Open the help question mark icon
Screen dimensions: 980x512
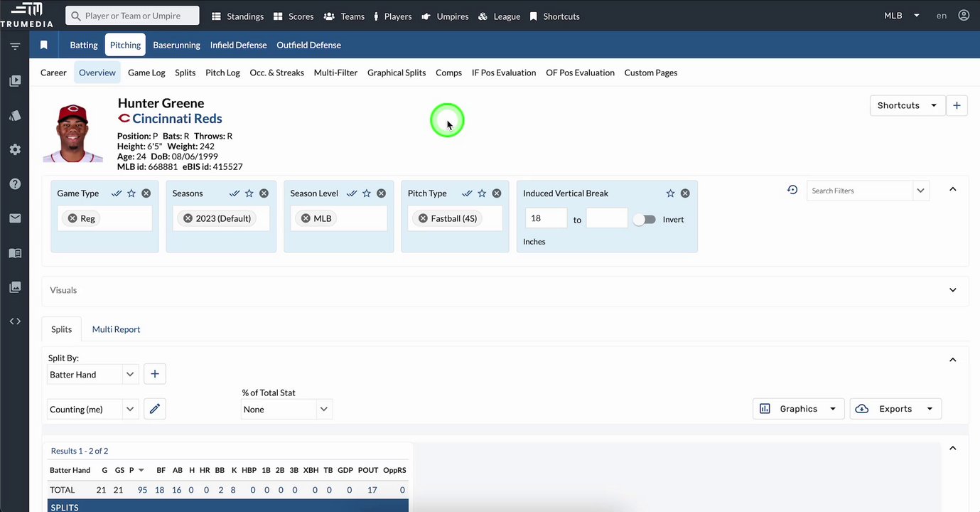(x=15, y=183)
